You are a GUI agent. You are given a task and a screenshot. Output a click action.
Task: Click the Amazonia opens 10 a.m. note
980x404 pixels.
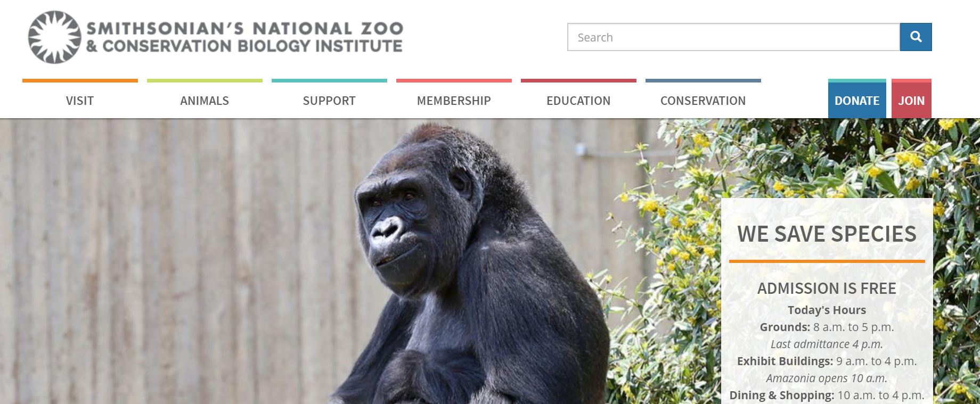coord(827,378)
